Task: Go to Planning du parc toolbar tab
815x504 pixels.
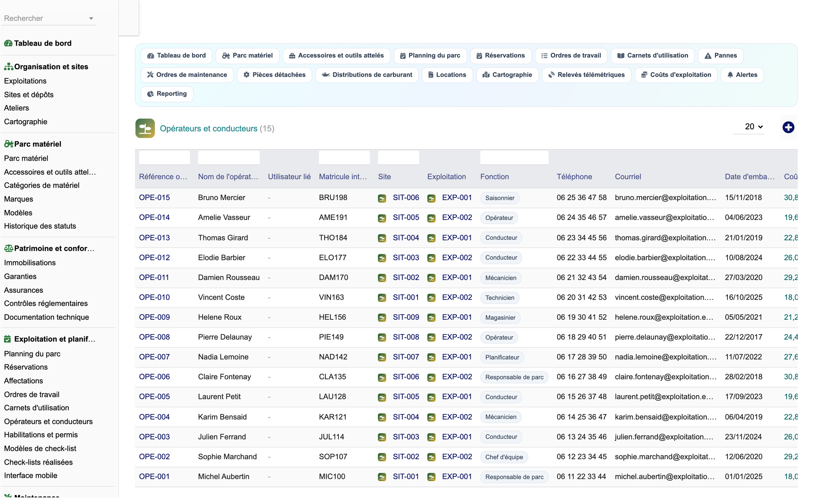Action: click(x=430, y=56)
